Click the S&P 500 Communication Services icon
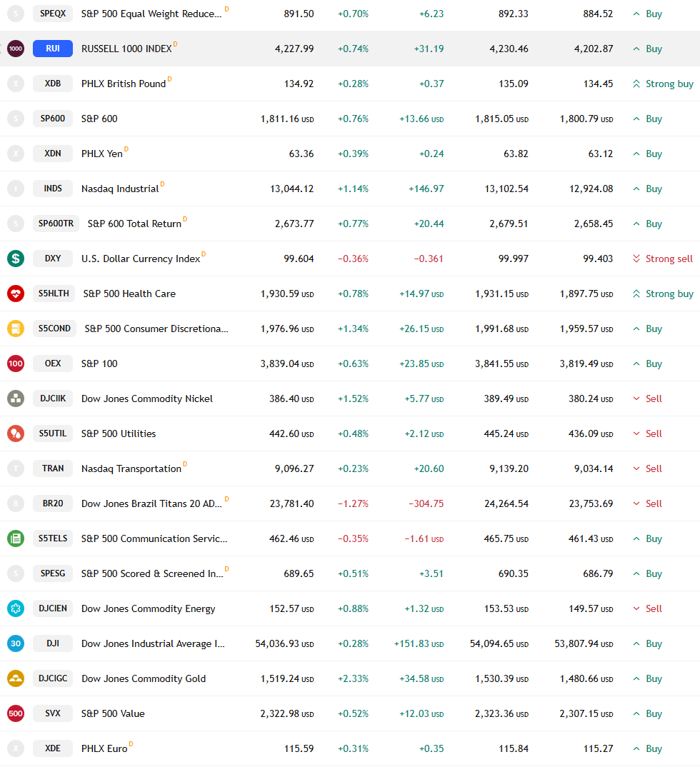 16,538
